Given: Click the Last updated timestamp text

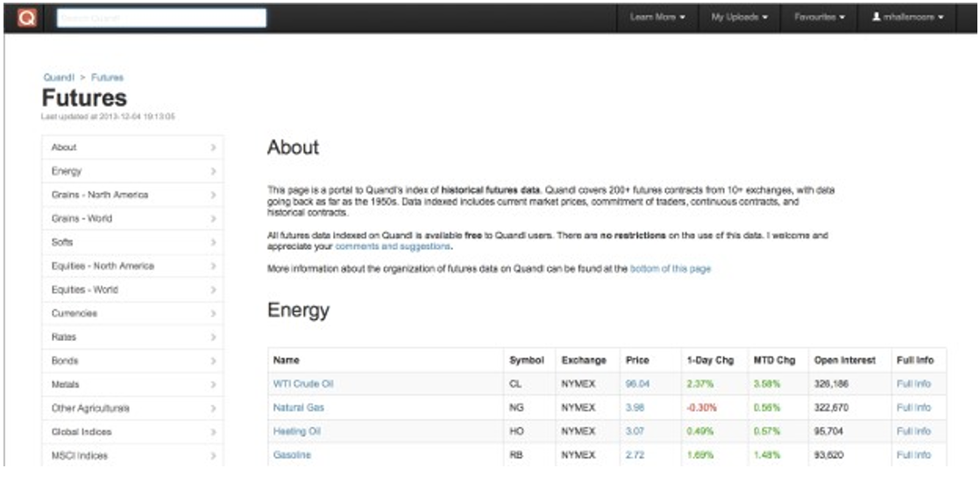Looking at the screenshot, I should [108, 117].
